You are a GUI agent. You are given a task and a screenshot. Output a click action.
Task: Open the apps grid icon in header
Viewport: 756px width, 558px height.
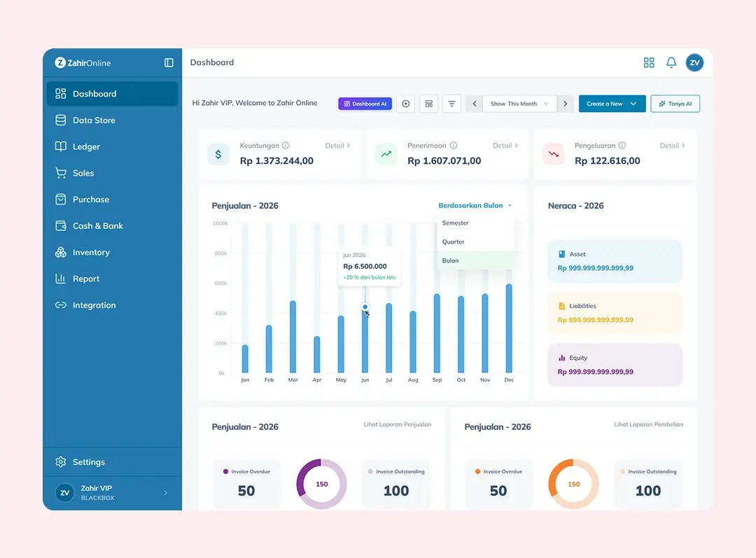(649, 63)
